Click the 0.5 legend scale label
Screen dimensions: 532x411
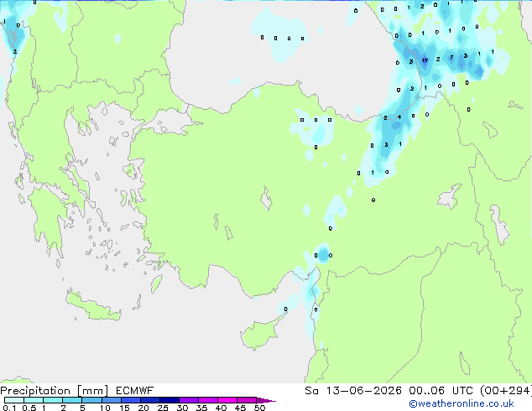pyautogui.click(x=29, y=408)
